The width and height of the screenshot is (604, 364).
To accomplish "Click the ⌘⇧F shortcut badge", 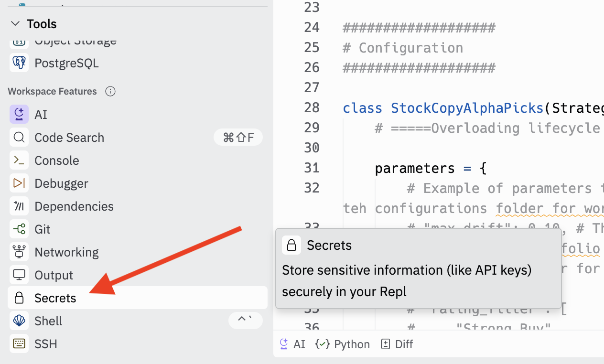I will point(238,138).
